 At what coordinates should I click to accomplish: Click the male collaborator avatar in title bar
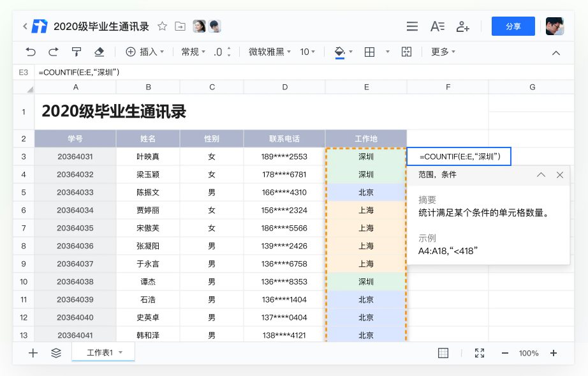[214, 26]
